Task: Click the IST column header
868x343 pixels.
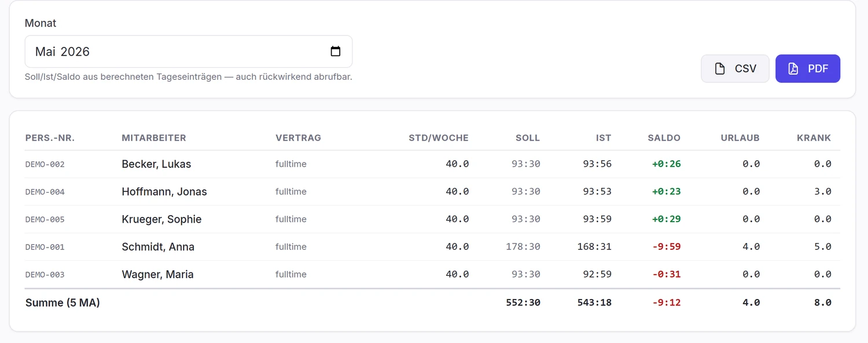Action: tap(604, 138)
